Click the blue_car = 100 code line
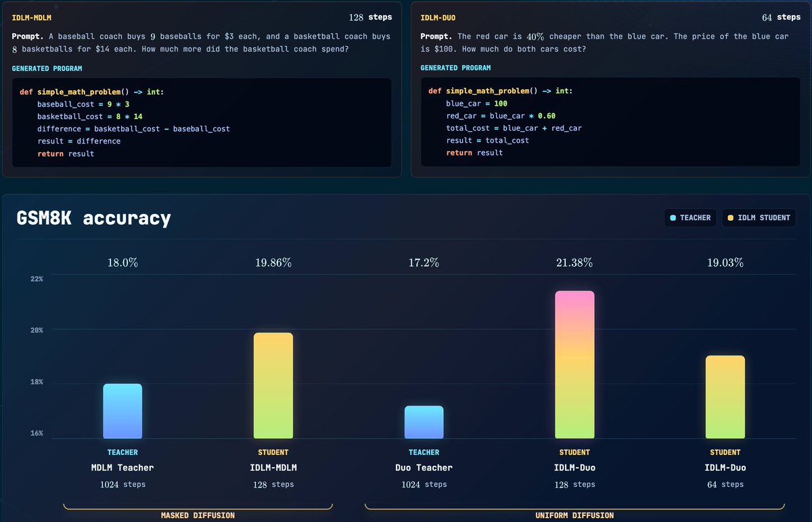 coord(476,104)
